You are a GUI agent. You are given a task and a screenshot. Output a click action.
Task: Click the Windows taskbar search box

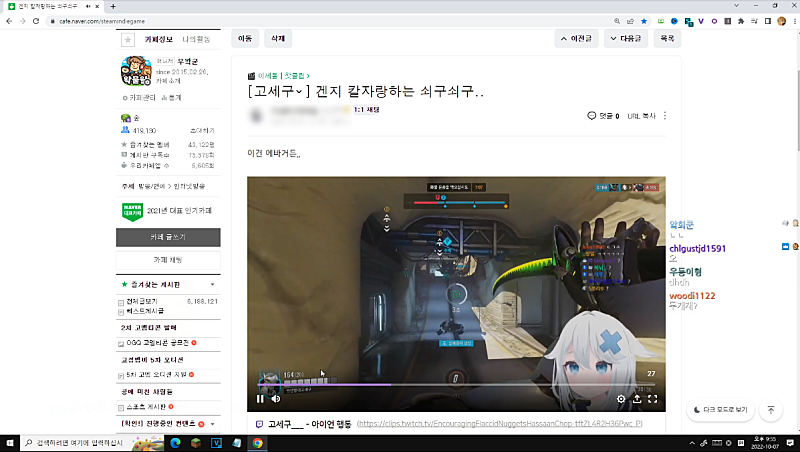[93, 443]
